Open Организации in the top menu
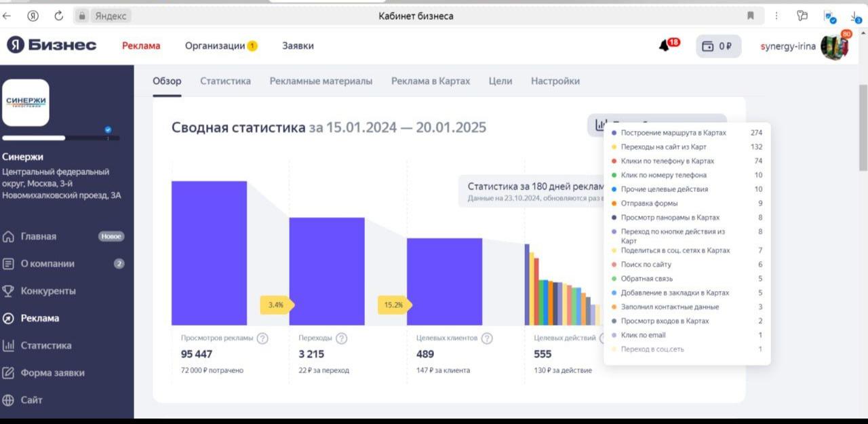 point(215,46)
